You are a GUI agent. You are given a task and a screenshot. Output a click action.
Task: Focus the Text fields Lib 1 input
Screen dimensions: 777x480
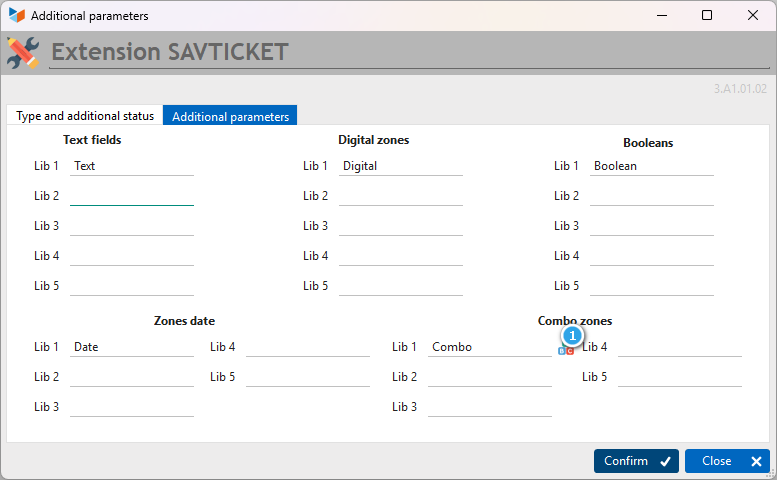132,166
